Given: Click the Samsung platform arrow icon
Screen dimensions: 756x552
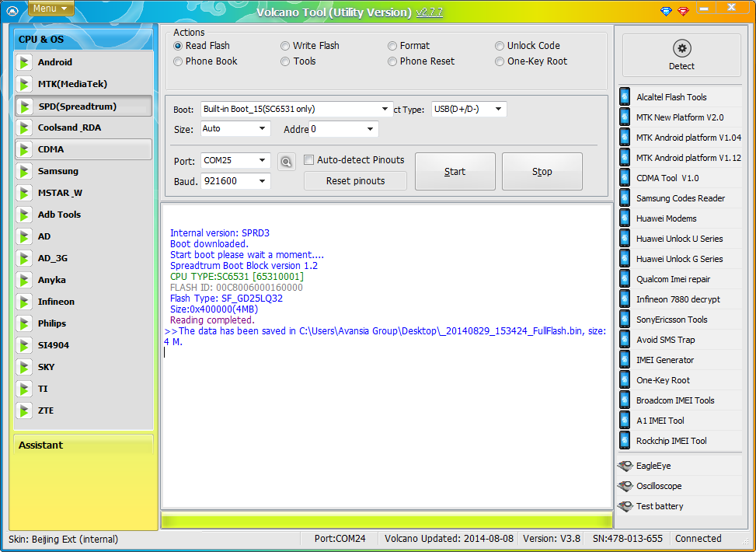Looking at the screenshot, I should [23, 171].
